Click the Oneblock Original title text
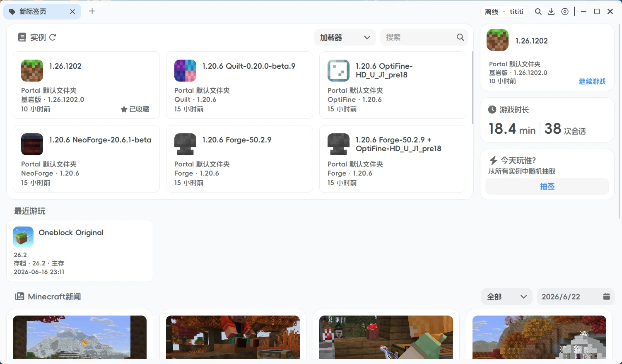This screenshot has width=622, height=364. pyautogui.click(x=71, y=233)
